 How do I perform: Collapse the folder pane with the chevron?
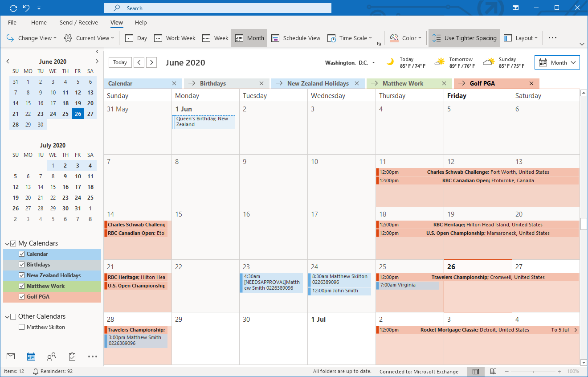point(97,51)
